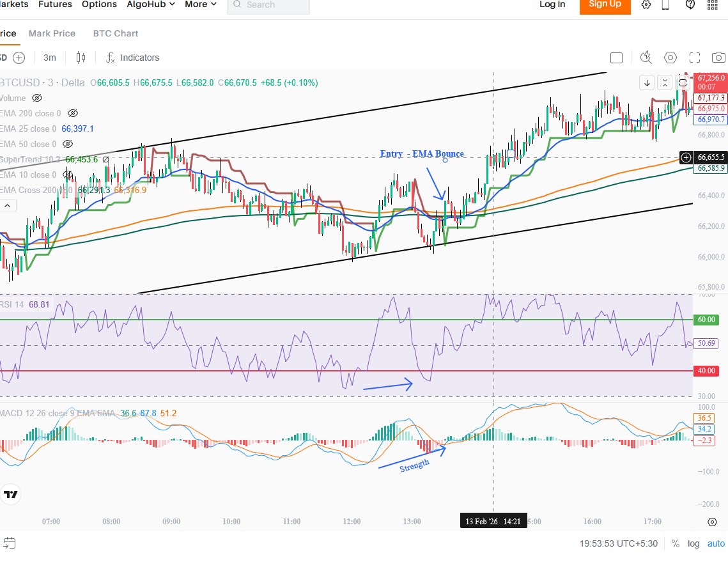This screenshot has width=728, height=569.
Task: Click the quick search lightning icon
Action: [646, 58]
